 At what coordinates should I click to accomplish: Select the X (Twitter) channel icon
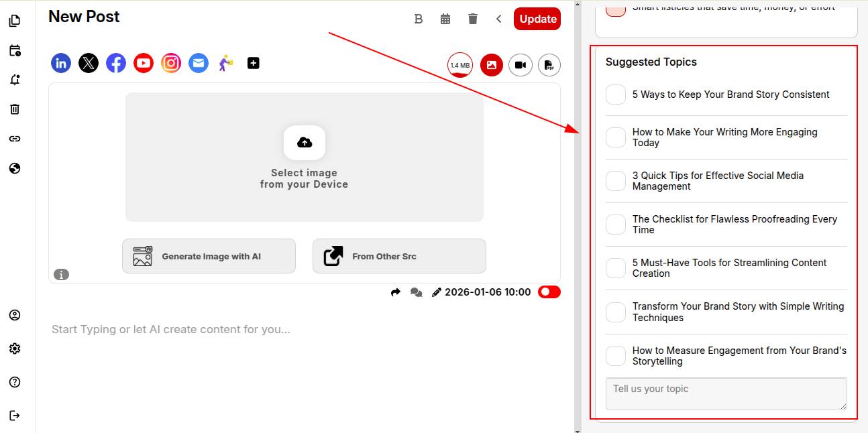click(x=89, y=63)
